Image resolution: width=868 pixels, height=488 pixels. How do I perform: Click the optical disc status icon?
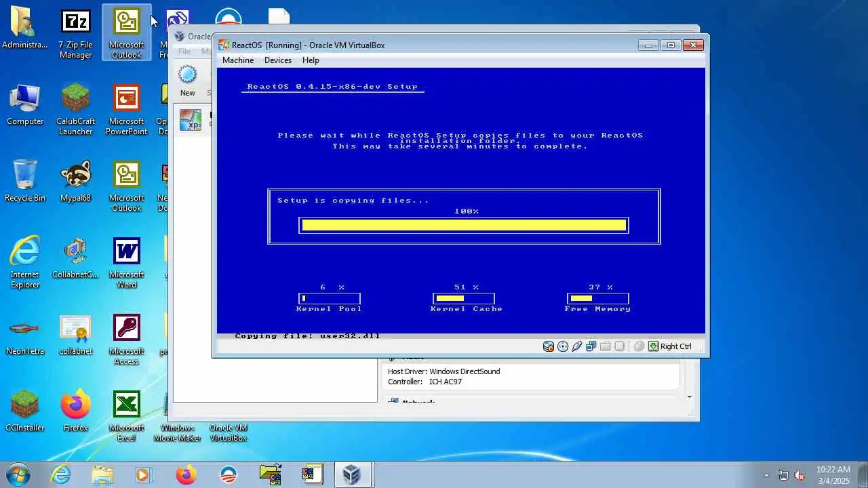point(563,346)
